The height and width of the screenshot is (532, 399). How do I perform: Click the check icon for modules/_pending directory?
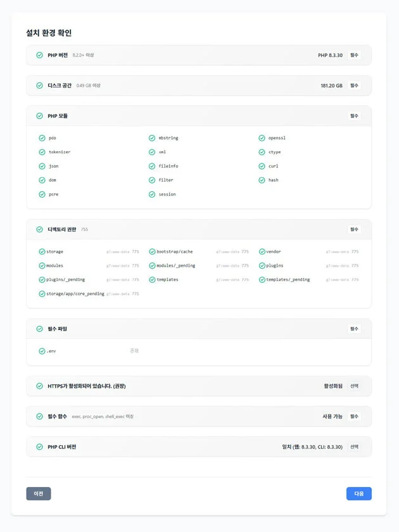pyautogui.click(x=153, y=265)
